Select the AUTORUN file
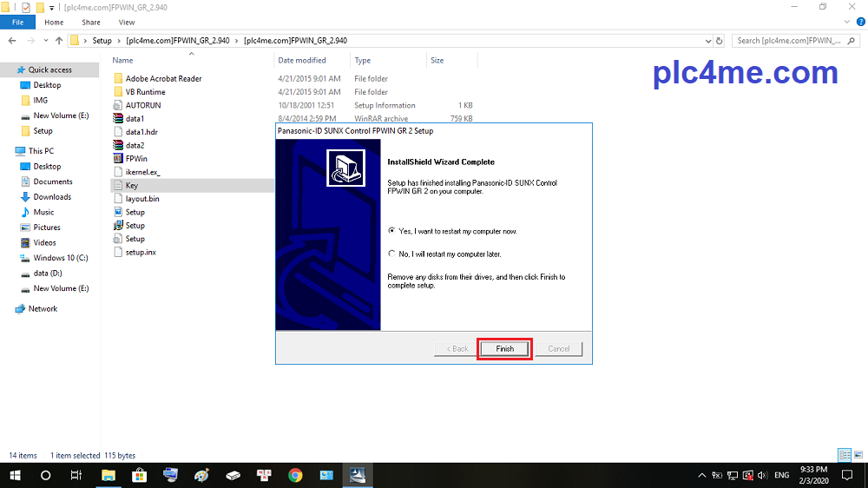 click(x=143, y=105)
